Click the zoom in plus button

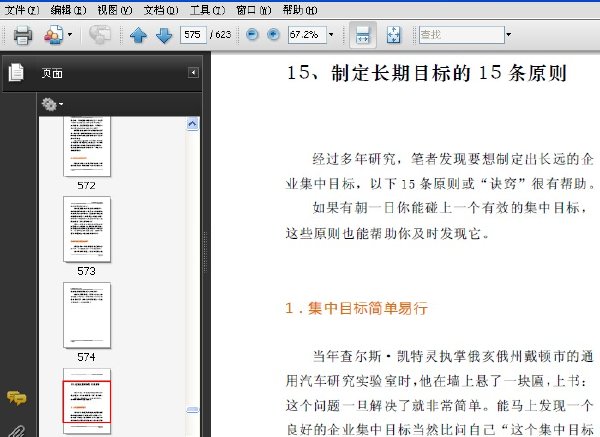pos(273,35)
